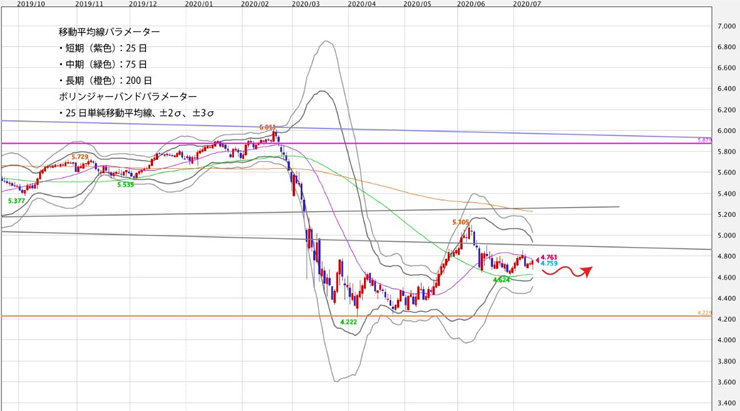Click the 2020/02 date label
Viewport: 740px width, 411px height.
tap(255, 3)
